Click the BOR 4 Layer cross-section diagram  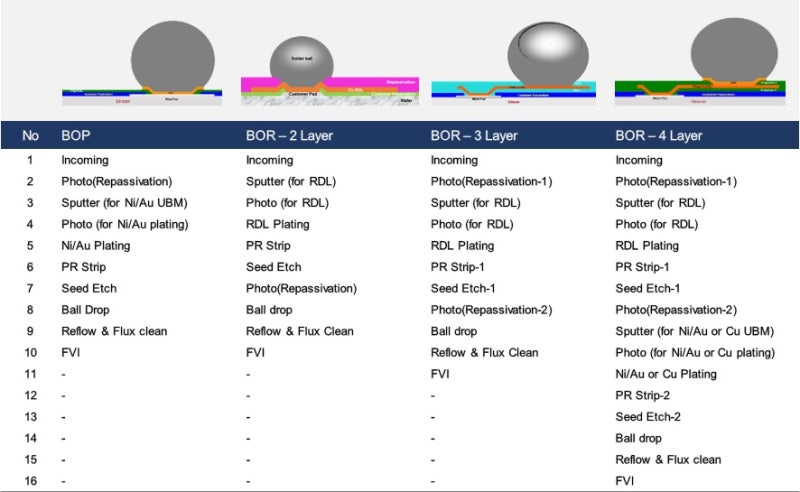click(700, 61)
